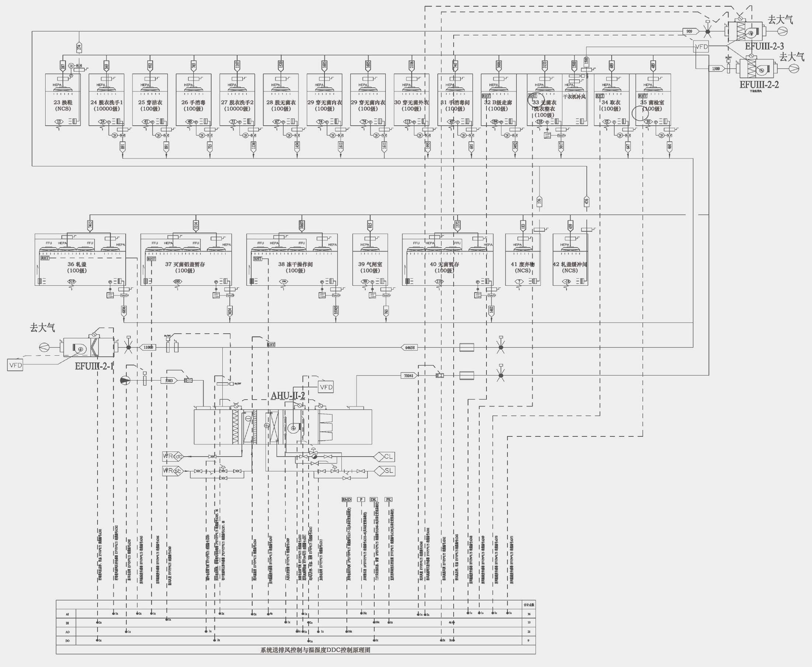Click the drawing title 系统送排风控制与温湿度DDC控制原理图

[315, 650]
